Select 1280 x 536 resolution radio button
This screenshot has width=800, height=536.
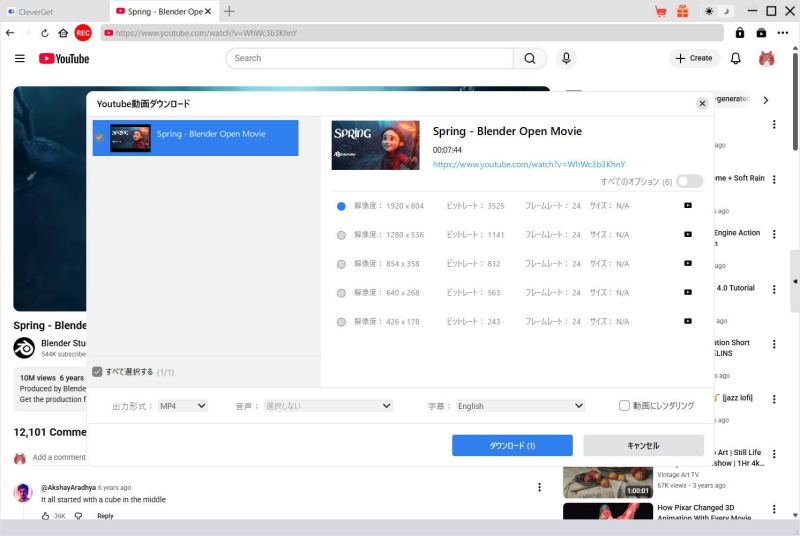click(341, 235)
